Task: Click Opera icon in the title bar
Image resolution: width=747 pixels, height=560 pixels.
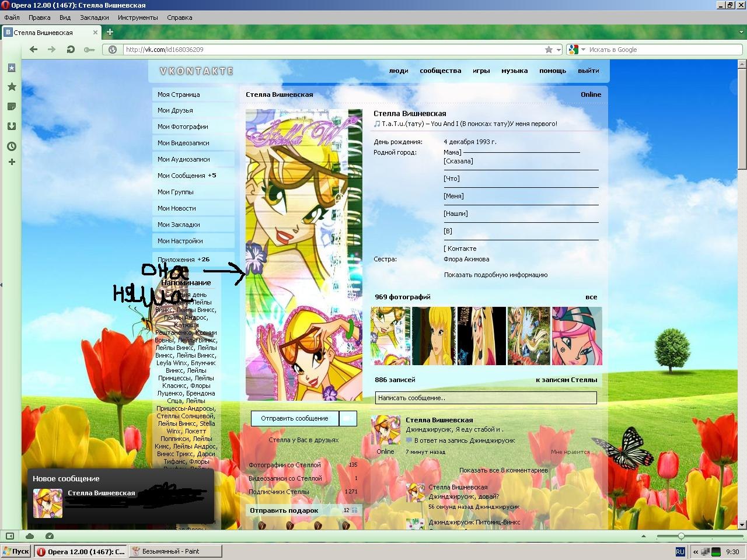Action: [5, 5]
